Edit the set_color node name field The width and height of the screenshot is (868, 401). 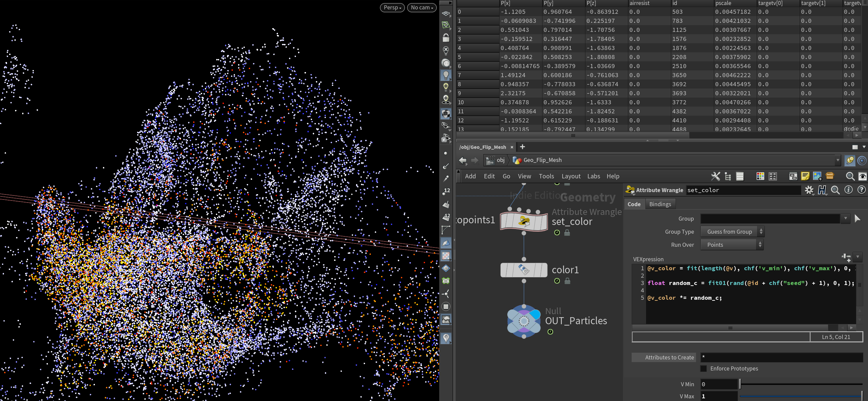click(743, 190)
